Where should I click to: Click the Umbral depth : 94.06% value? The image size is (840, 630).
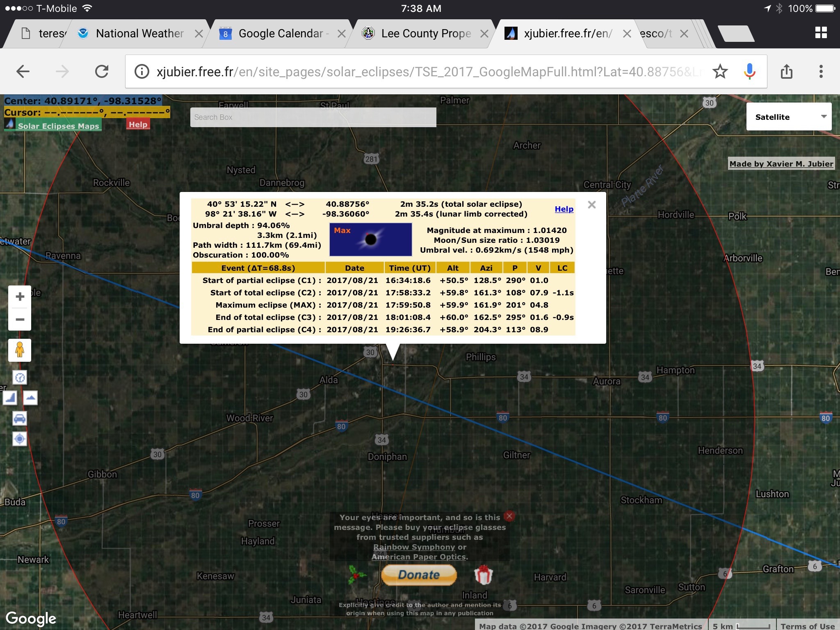(241, 226)
